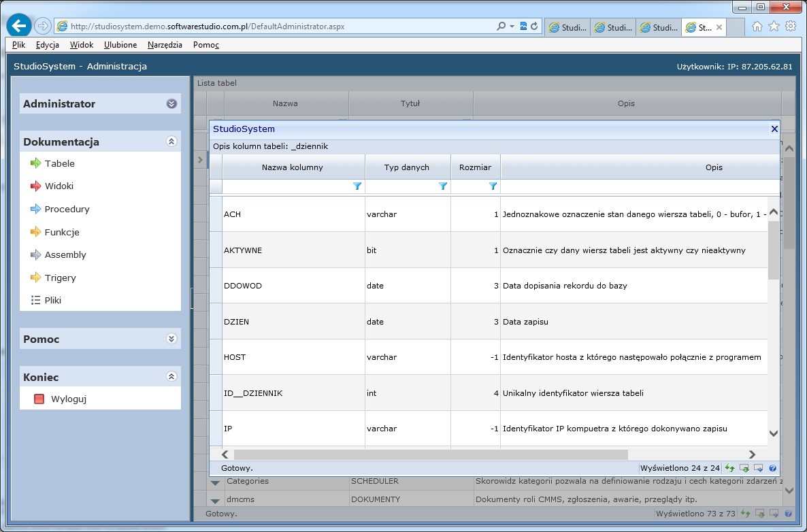Open help icon in Lista tabel status bar

(788, 513)
